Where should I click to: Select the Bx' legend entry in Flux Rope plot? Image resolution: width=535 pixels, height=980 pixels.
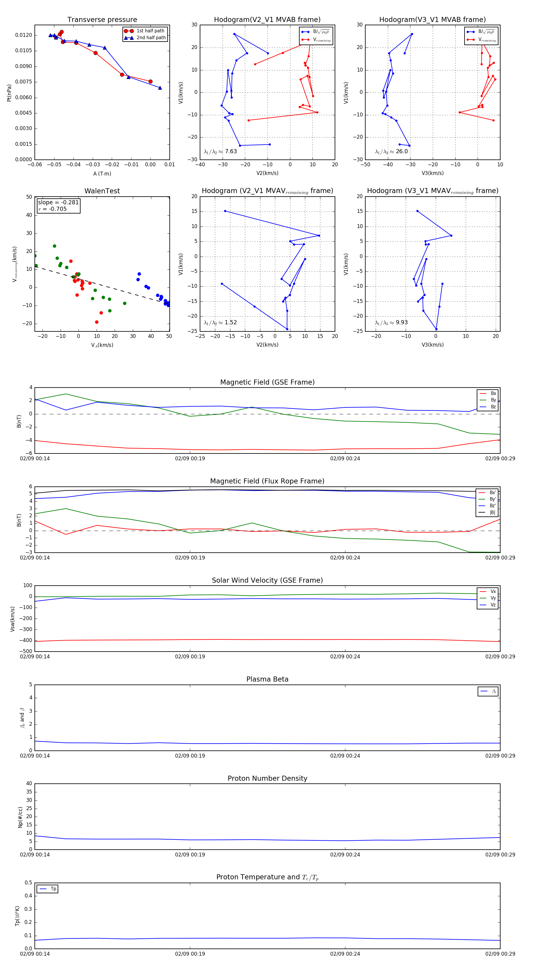pyautogui.click(x=487, y=492)
